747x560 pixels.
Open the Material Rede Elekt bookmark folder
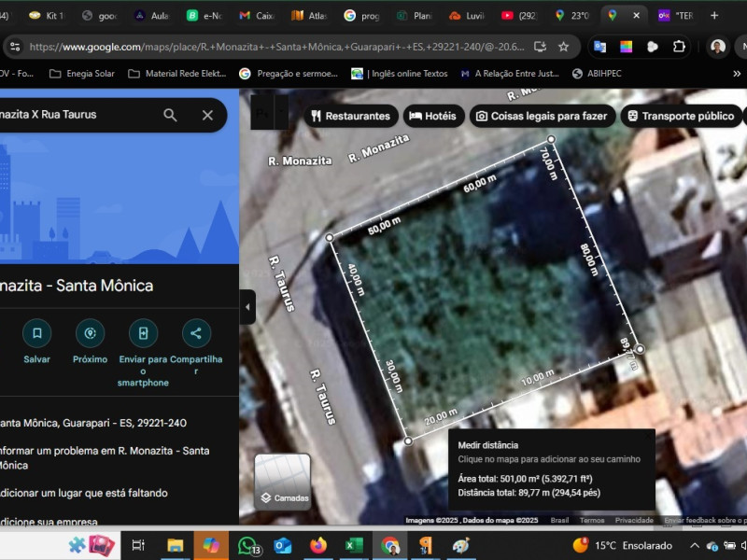pos(177,74)
